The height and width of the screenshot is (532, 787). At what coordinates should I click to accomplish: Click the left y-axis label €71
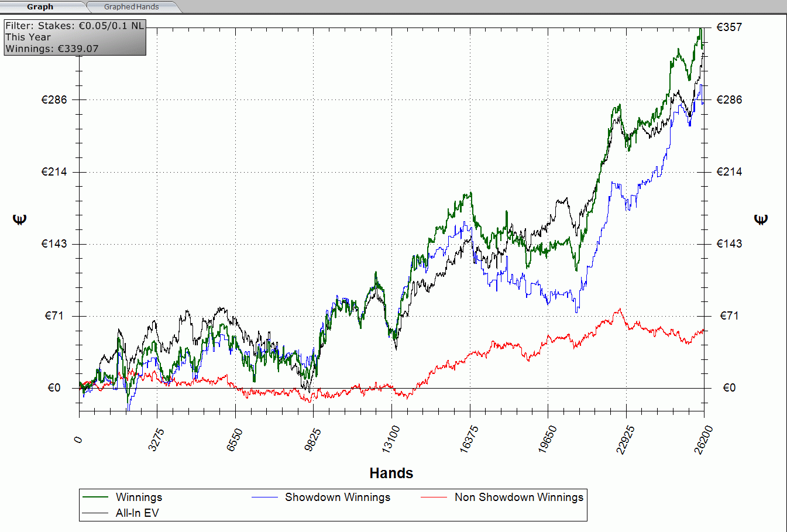(x=54, y=315)
